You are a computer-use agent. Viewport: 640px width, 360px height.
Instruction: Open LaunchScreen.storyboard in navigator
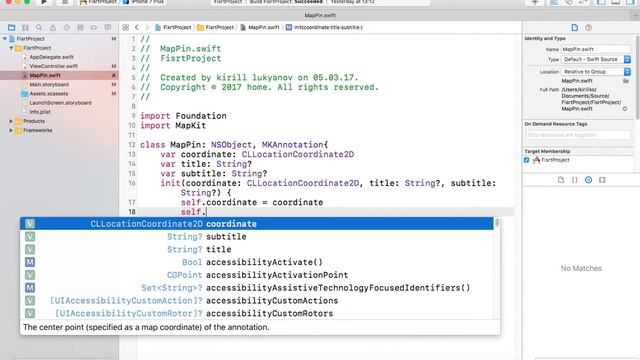(60, 103)
